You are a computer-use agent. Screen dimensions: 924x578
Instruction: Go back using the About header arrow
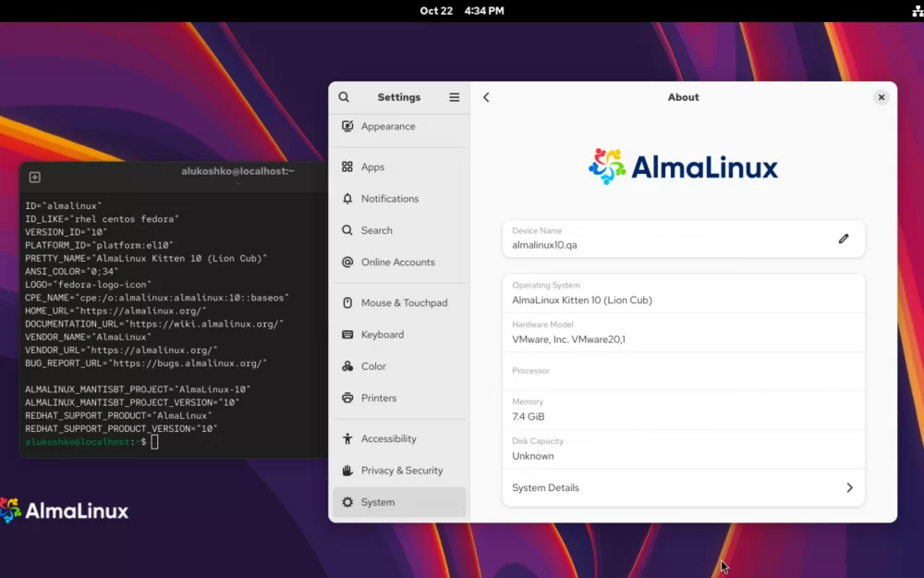[486, 97]
